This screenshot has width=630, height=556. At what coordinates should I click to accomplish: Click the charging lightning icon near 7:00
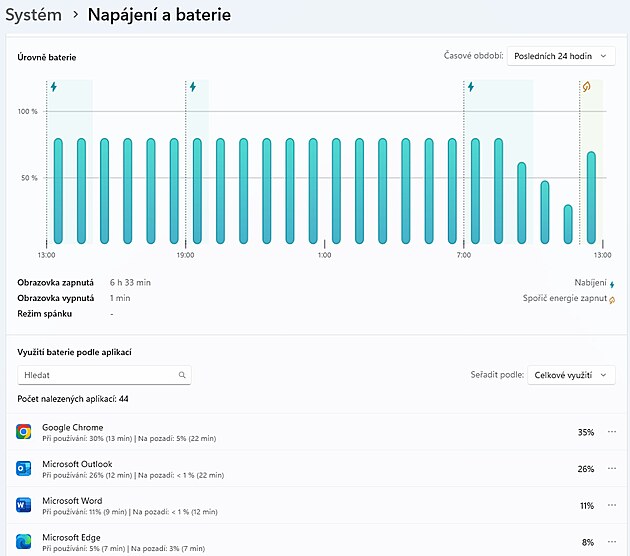point(471,87)
